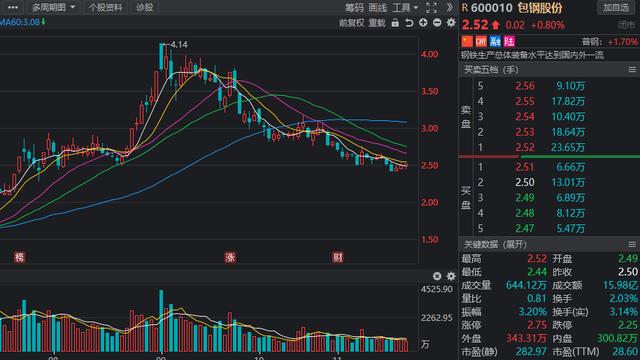
Task: Click the 4.00 price axis label
Action: coord(430,54)
